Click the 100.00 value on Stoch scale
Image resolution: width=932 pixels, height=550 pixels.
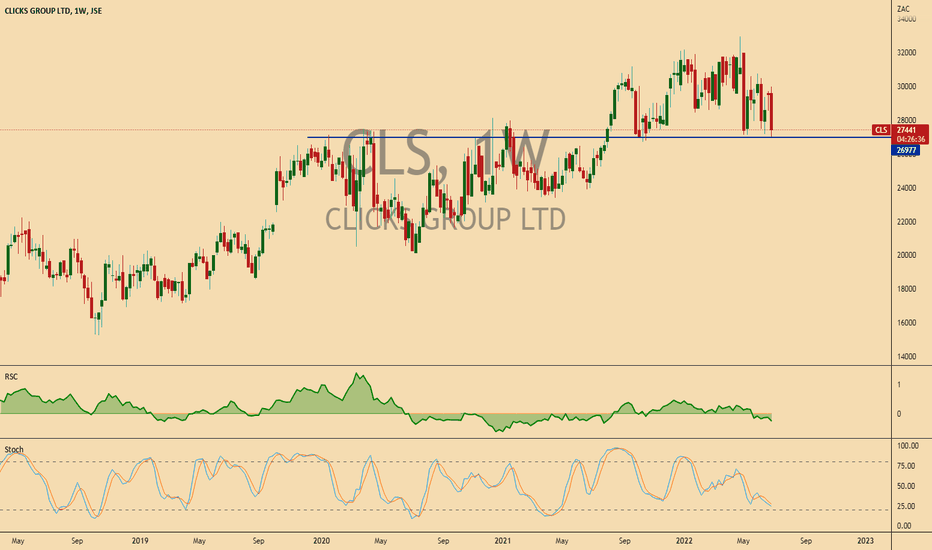pos(908,446)
